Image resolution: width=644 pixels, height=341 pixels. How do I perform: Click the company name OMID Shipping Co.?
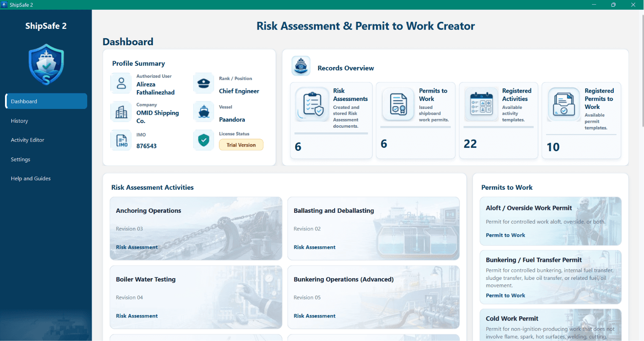point(158,117)
